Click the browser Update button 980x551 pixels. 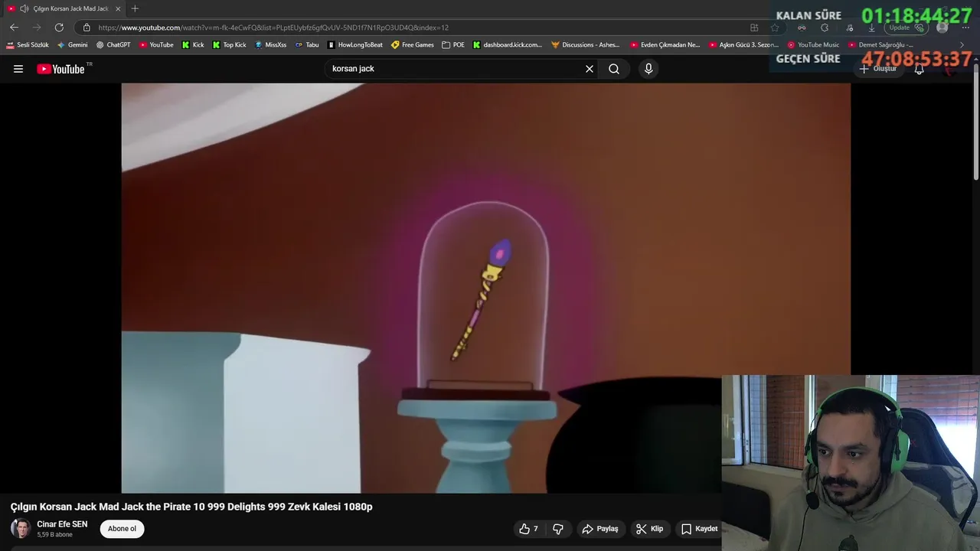pyautogui.click(x=906, y=28)
